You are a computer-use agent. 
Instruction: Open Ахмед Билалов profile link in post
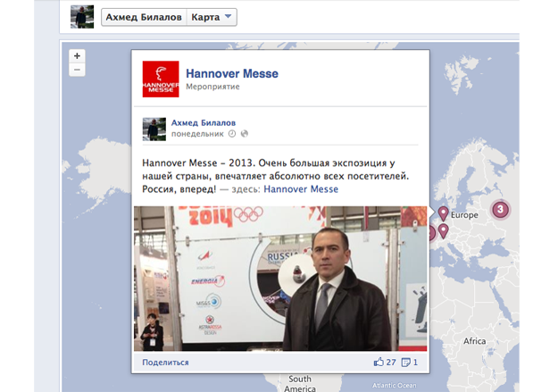coord(204,123)
